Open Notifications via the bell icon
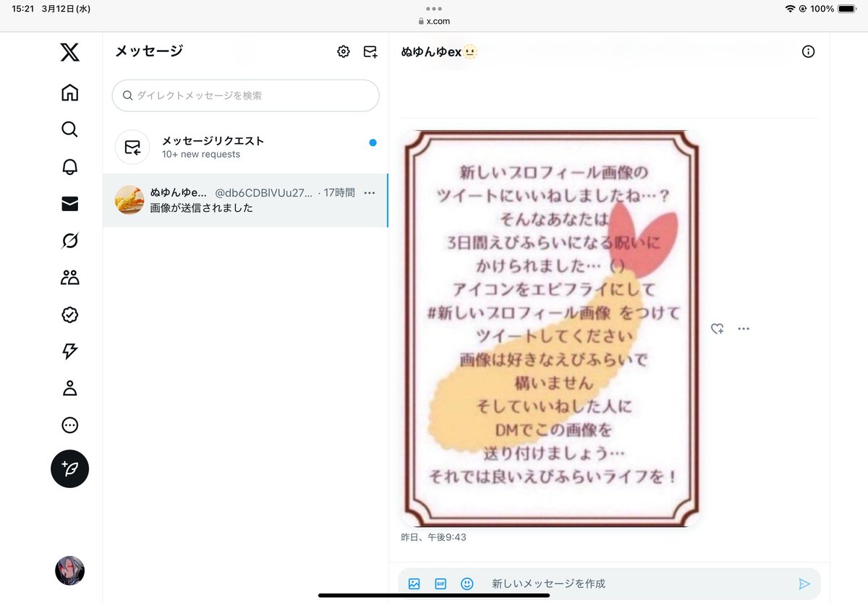The height and width of the screenshot is (603, 868). pyautogui.click(x=69, y=166)
